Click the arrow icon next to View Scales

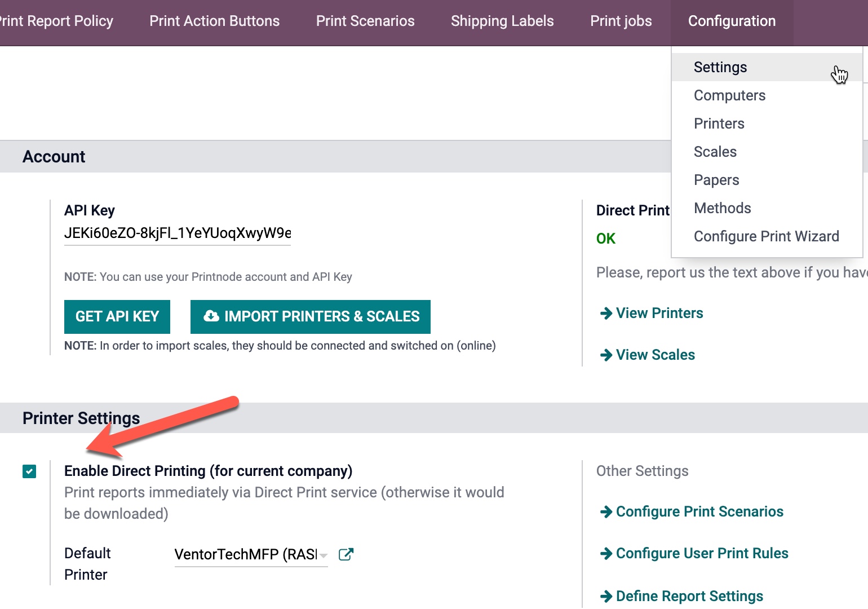point(606,355)
